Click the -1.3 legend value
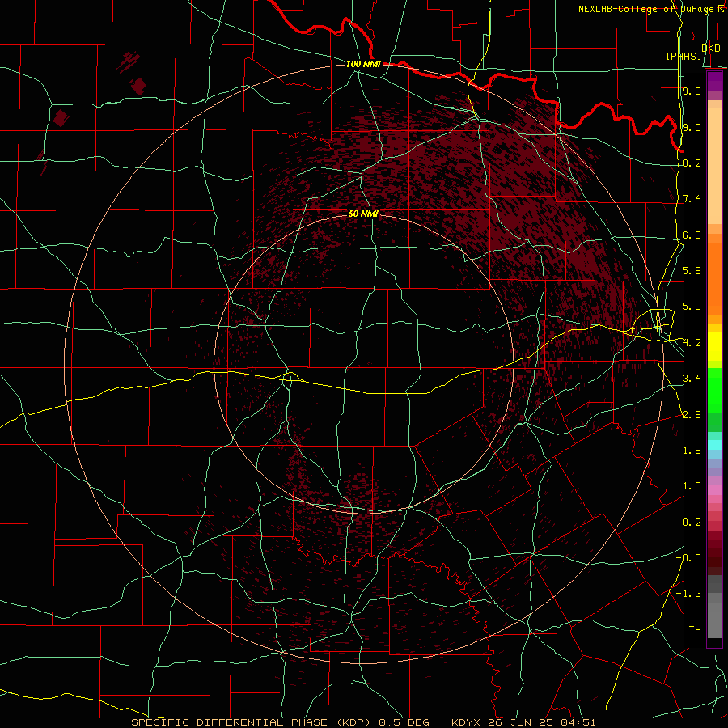Viewport: 728px width, 728px height. click(688, 594)
